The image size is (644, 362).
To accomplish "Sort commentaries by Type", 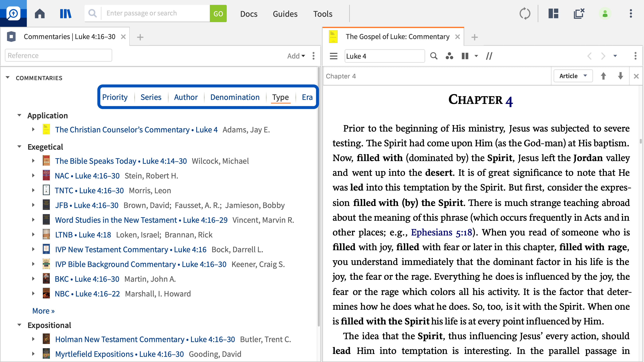I will click(281, 97).
